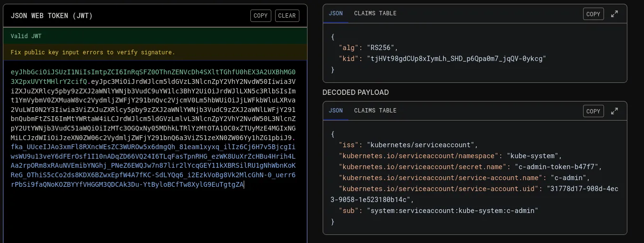The image size is (644, 243).
Task: Copy the decoded header JSON
Action: pyautogui.click(x=593, y=14)
